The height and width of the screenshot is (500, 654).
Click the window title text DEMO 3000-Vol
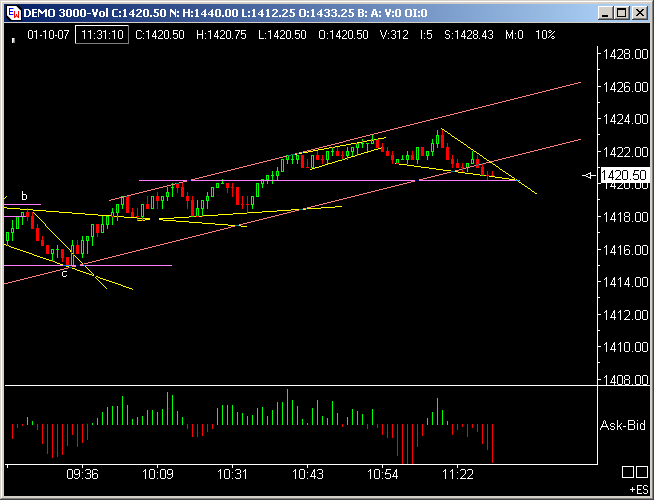click(65, 13)
